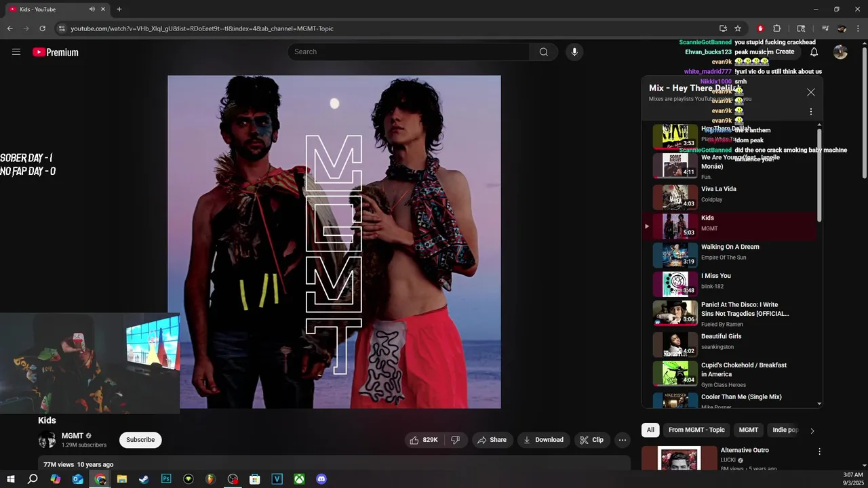Go to YouTube Premium home logo
Viewport: 868px width, 488px height.
(x=56, y=52)
